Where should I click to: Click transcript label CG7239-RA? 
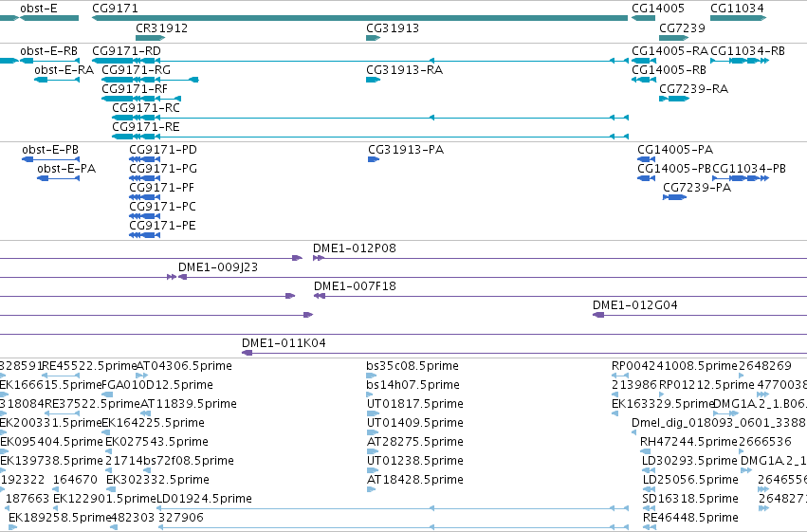(x=694, y=89)
